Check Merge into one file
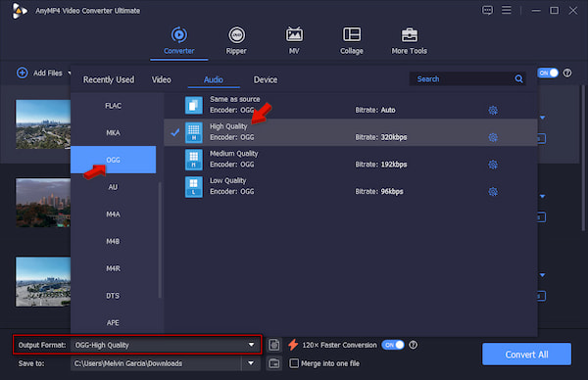This screenshot has width=588, height=380. click(x=294, y=363)
